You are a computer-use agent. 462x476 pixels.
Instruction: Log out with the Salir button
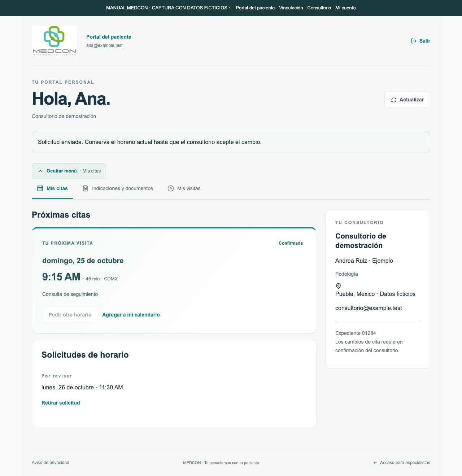coord(420,41)
